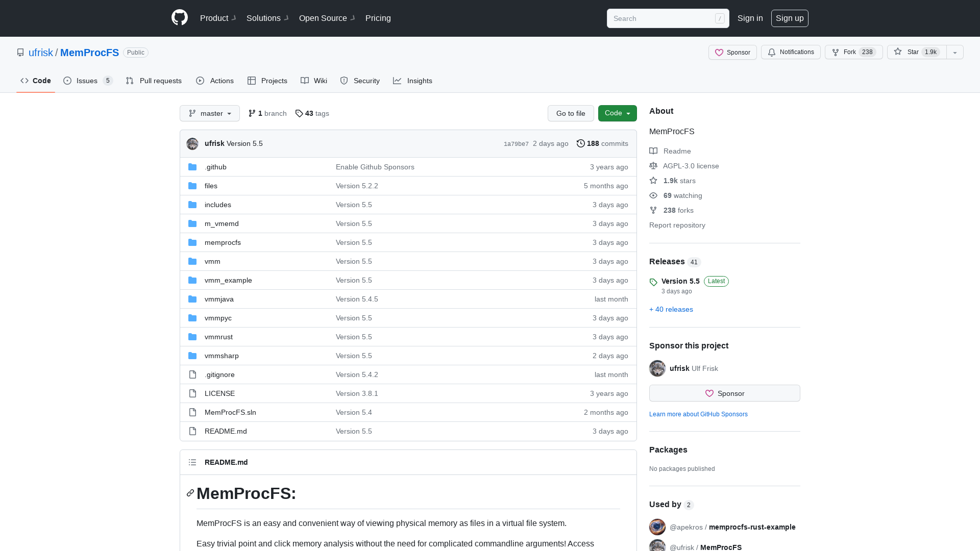The width and height of the screenshot is (980, 551).
Task: Click the includes folder icon
Action: coord(192,205)
